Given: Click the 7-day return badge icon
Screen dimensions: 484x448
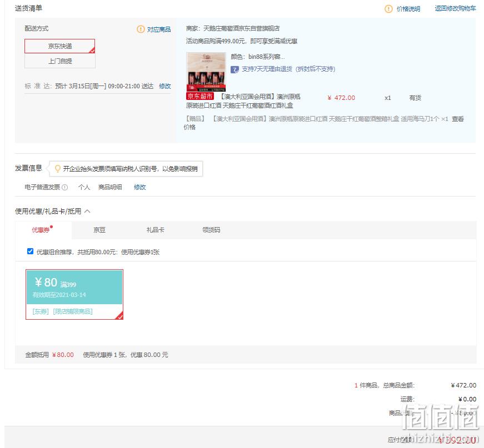Looking at the screenshot, I should point(234,69).
